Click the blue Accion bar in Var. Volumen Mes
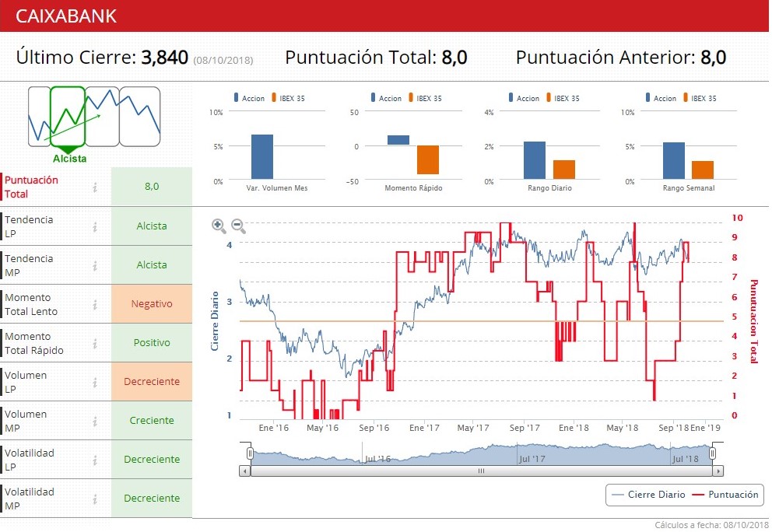The image size is (772, 532). (x=262, y=156)
